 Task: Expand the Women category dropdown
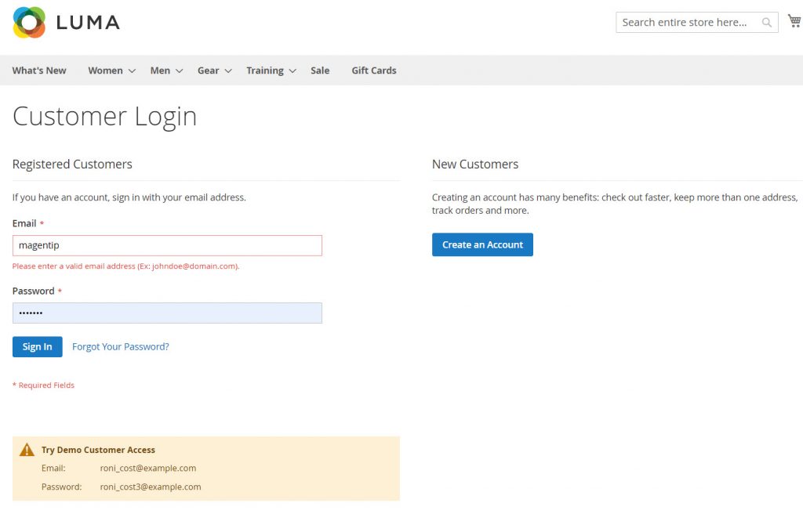pos(105,70)
